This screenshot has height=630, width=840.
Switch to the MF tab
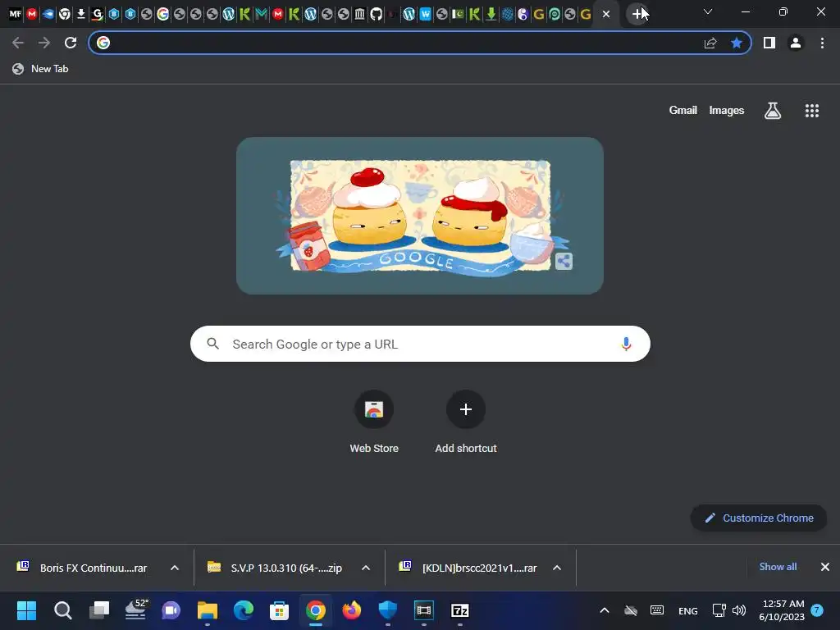point(15,14)
